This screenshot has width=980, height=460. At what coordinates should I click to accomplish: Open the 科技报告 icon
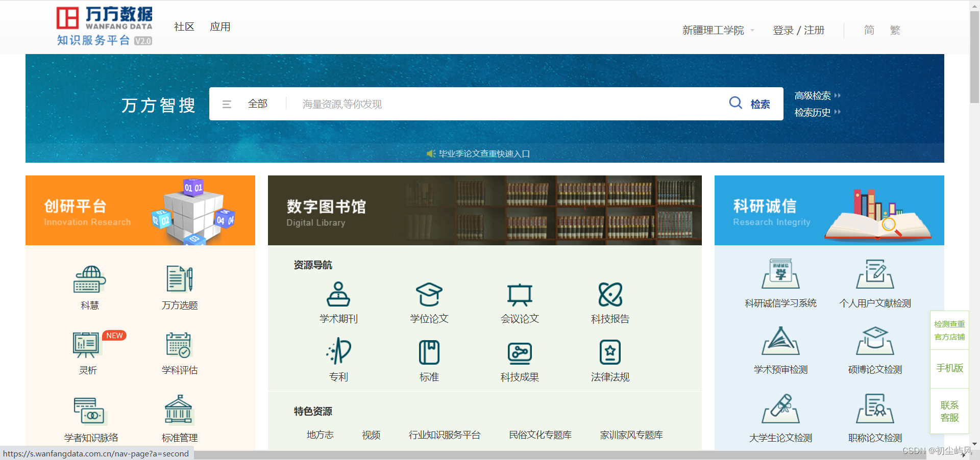tap(610, 294)
